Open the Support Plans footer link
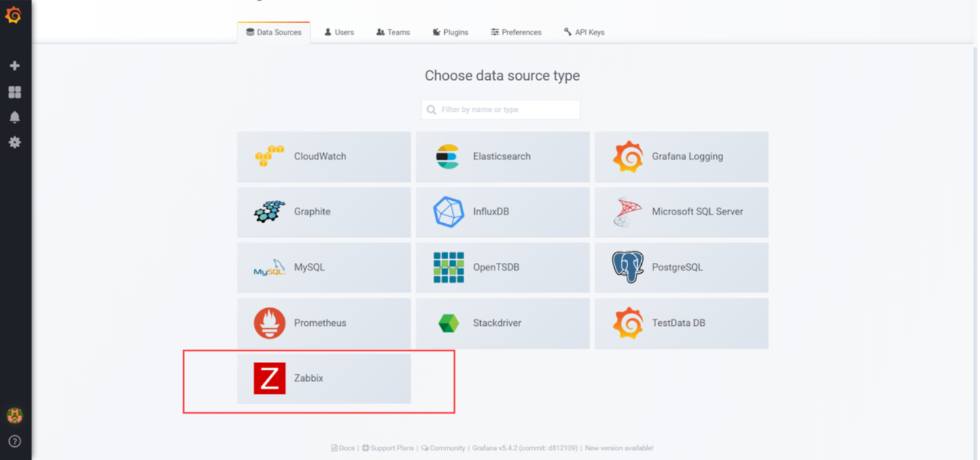This screenshot has width=980, height=460. [x=388, y=448]
